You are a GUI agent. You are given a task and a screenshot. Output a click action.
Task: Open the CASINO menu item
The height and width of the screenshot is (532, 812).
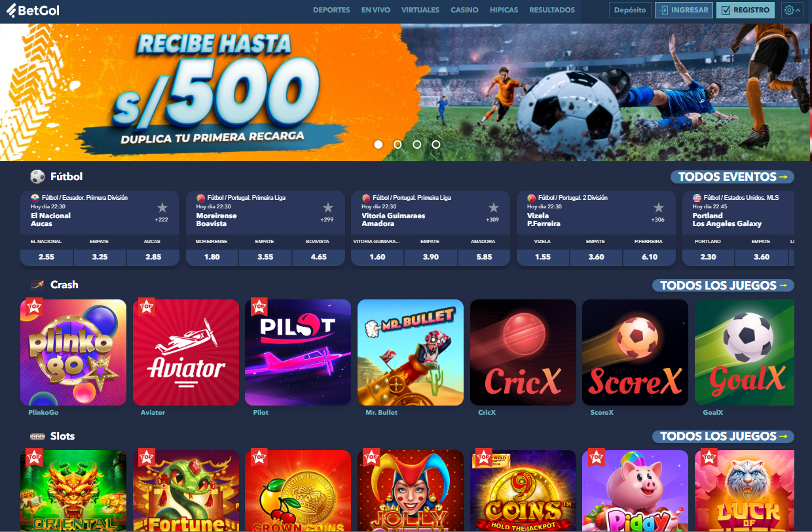pos(464,10)
